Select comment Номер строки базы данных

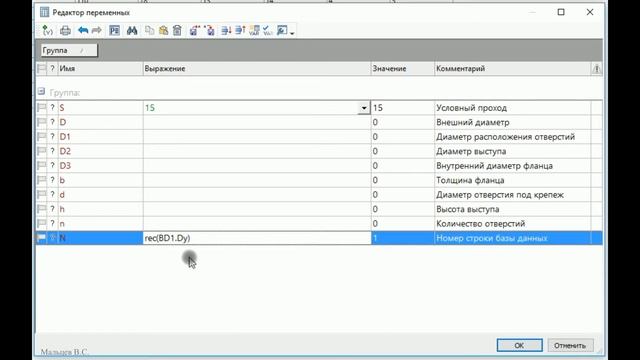click(x=491, y=238)
